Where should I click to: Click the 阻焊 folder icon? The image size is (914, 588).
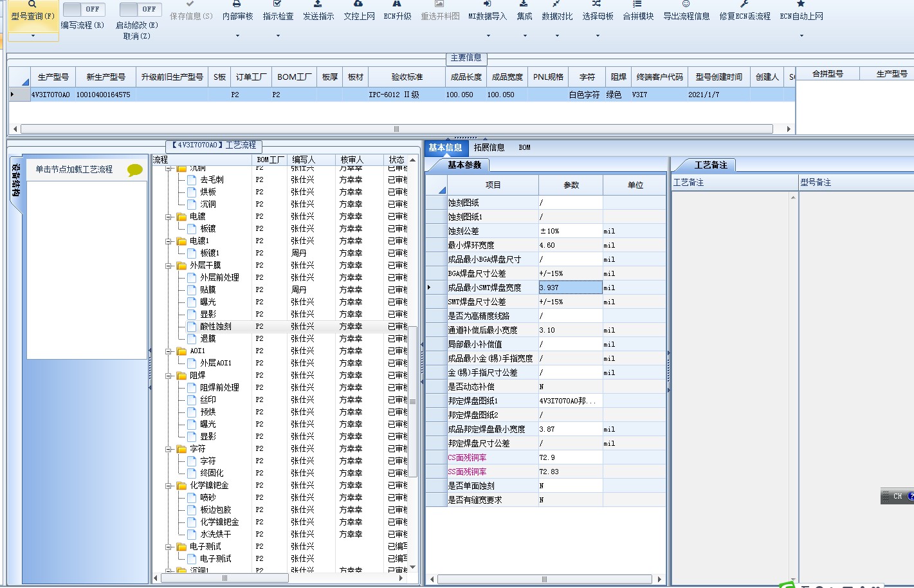click(x=182, y=376)
